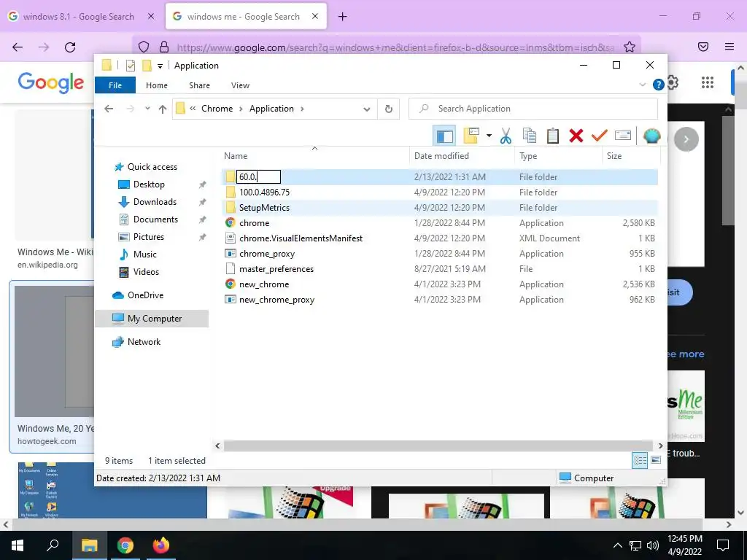Click the folder options toolbar icon
Screen dimensions: 747x560
point(471,136)
